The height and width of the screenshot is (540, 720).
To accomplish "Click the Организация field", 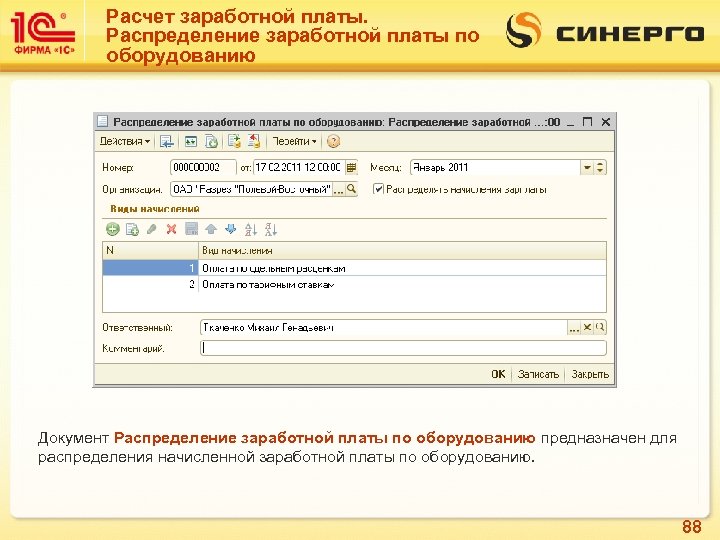I will [251, 189].
